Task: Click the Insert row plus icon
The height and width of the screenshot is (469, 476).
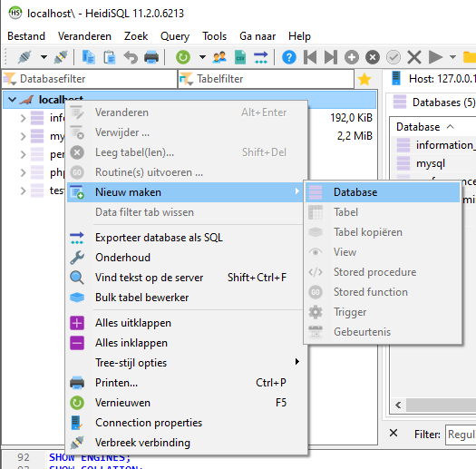Action: [352, 57]
